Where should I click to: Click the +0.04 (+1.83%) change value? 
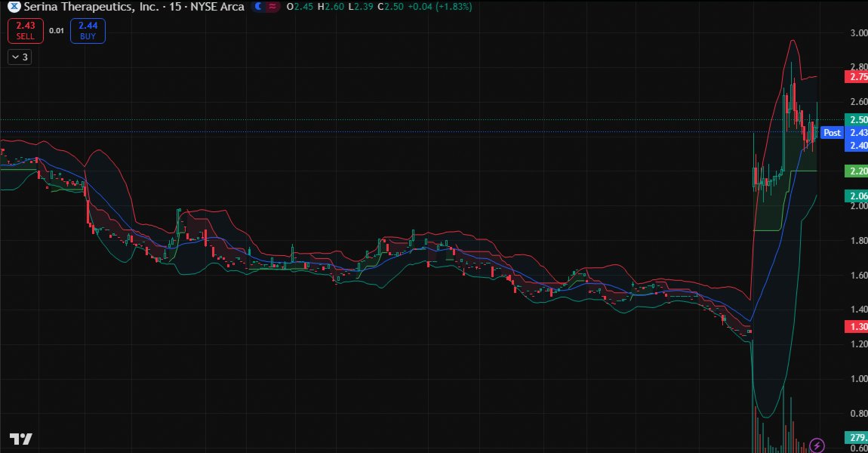[x=439, y=7]
